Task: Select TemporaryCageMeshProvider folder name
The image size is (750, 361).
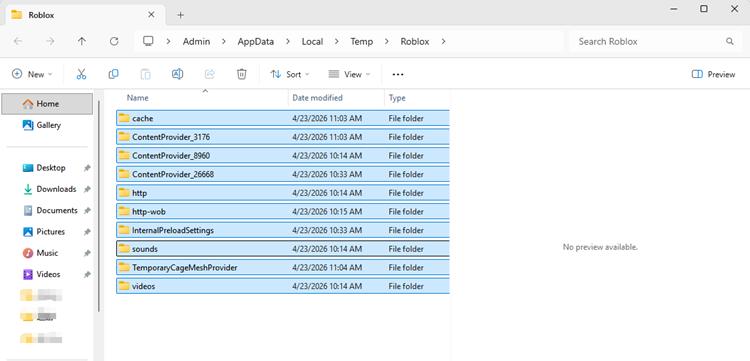Action: click(x=185, y=268)
